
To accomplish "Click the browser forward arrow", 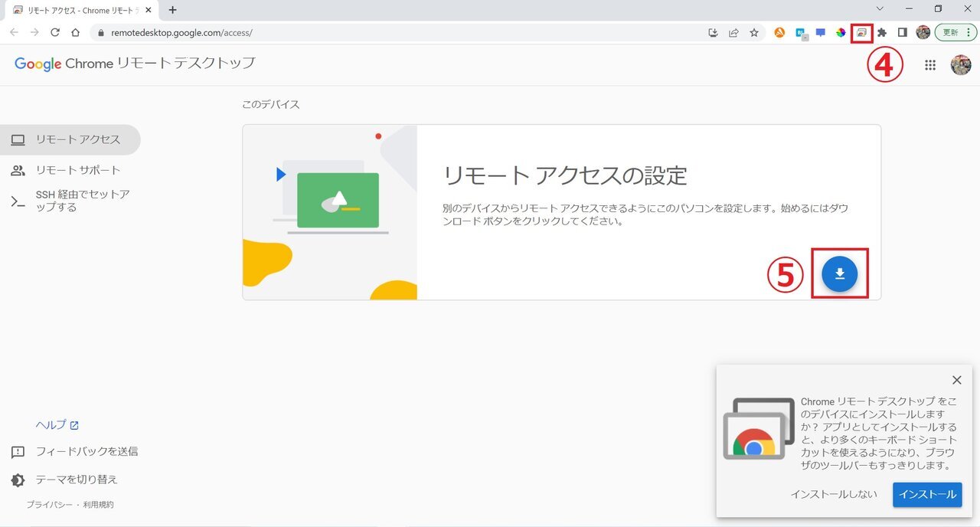I will point(34,33).
